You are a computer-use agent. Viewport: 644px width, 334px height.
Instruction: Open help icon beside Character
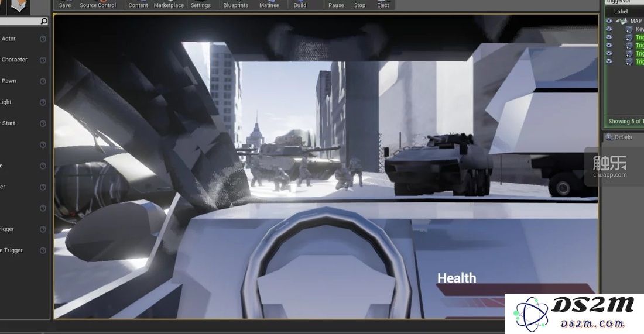tap(43, 60)
